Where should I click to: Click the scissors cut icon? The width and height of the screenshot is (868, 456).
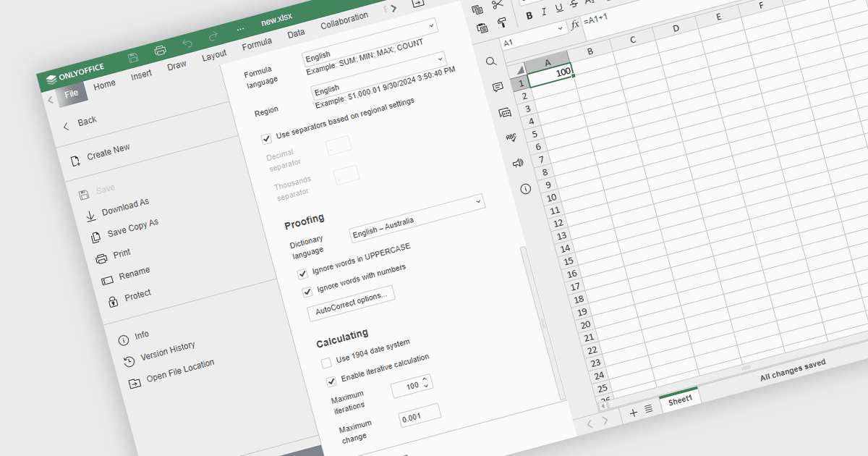point(498,4)
